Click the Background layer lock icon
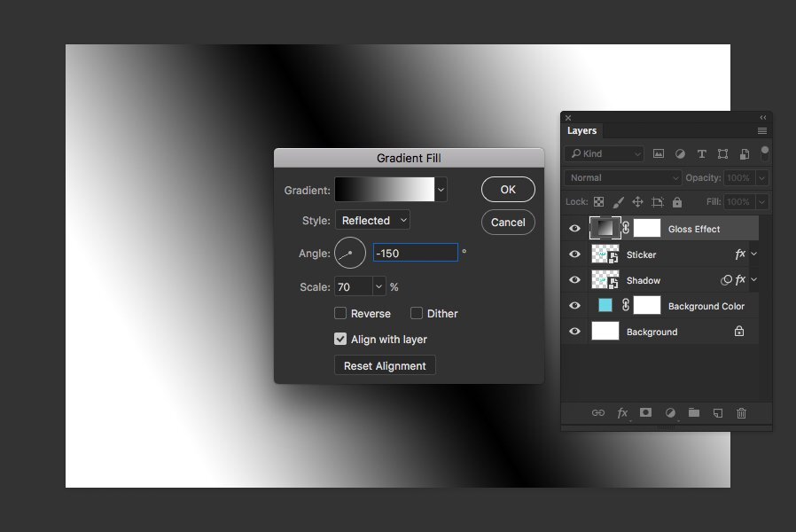796x532 pixels. tap(739, 331)
